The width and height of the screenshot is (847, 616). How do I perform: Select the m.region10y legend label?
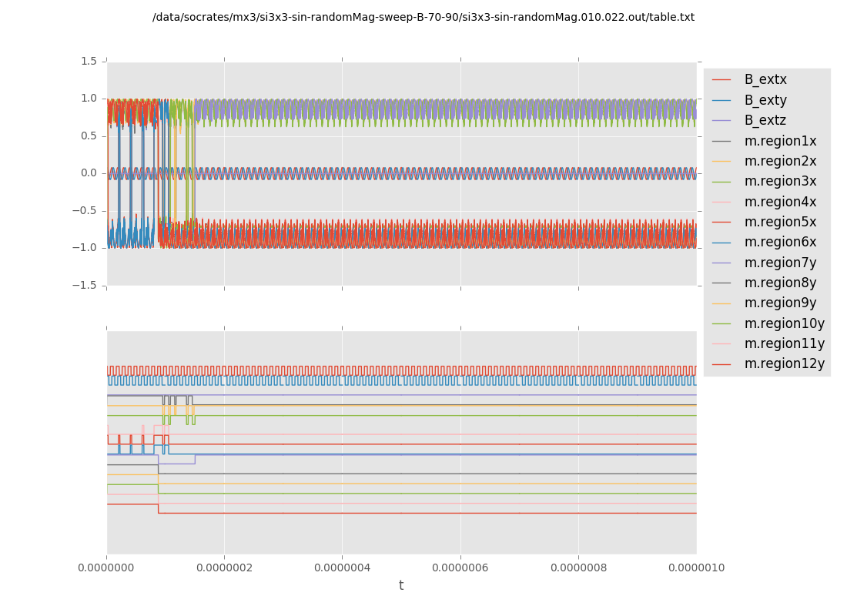click(x=784, y=323)
